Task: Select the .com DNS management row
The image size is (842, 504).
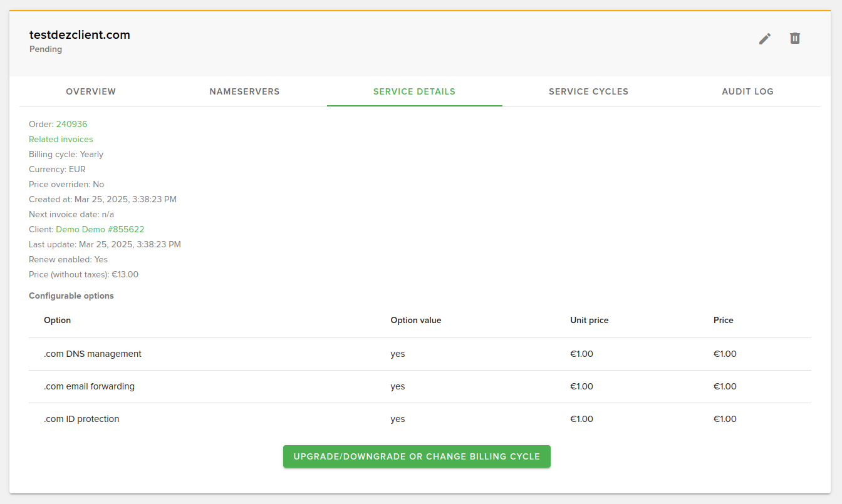Action: tap(92, 354)
